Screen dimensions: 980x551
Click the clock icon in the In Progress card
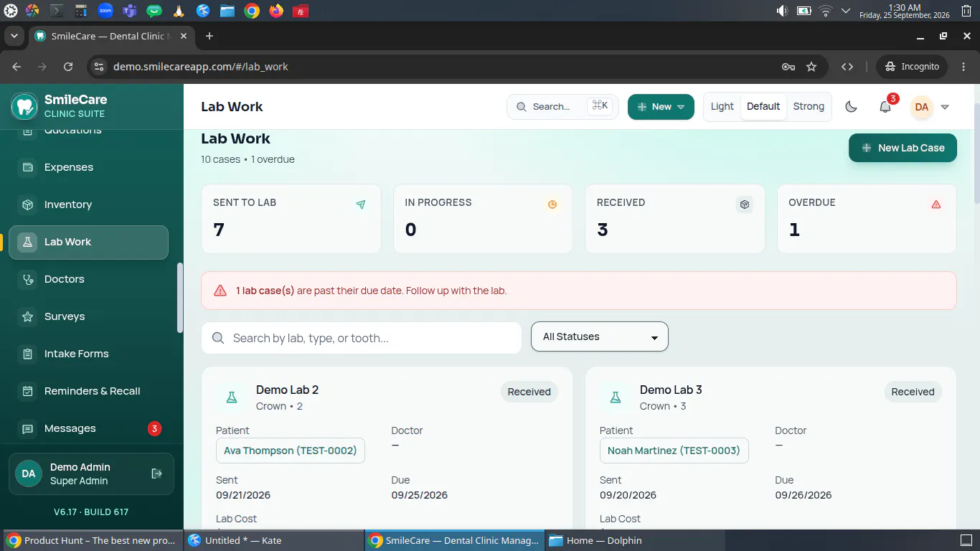552,204
